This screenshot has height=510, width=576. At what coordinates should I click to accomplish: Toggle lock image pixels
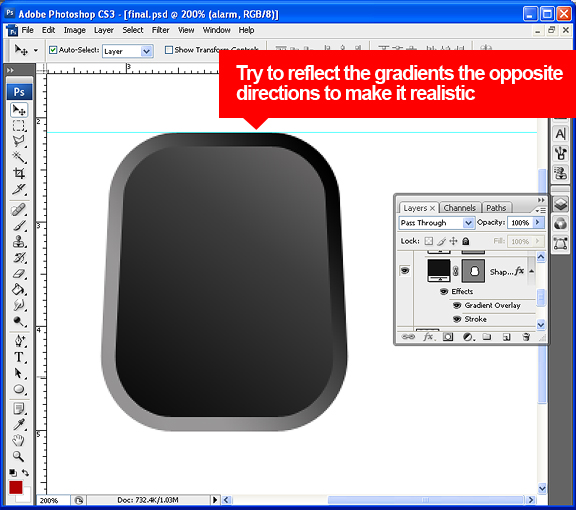pyautogui.click(x=442, y=241)
